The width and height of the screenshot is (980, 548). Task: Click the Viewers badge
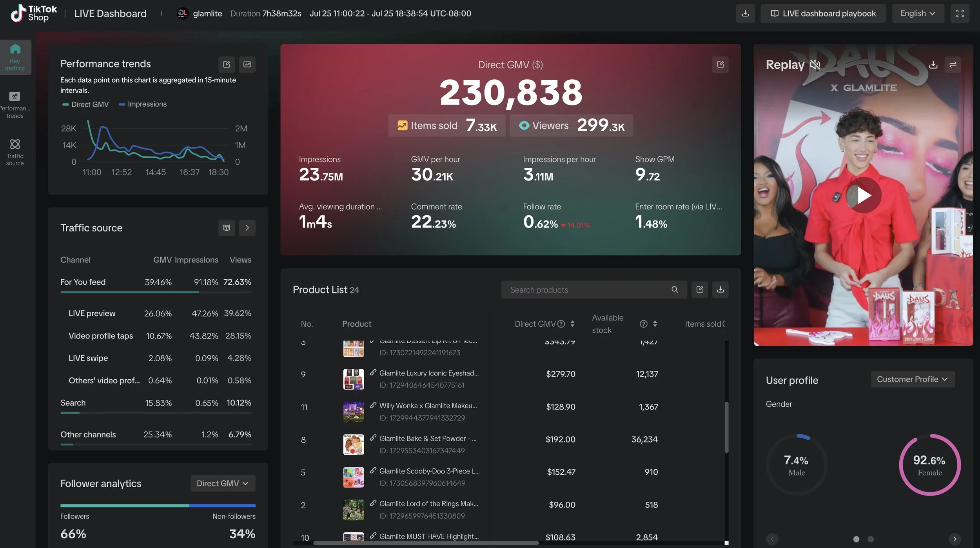tap(571, 126)
